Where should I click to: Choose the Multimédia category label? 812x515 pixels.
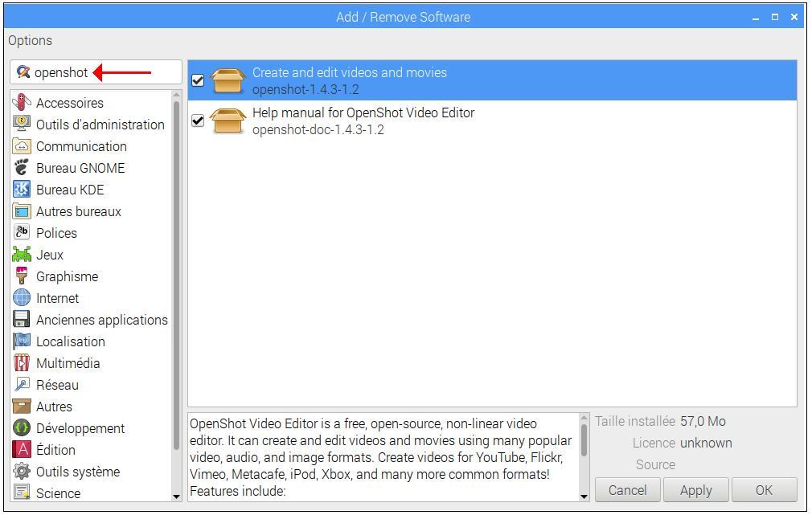pyautogui.click(x=68, y=364)
